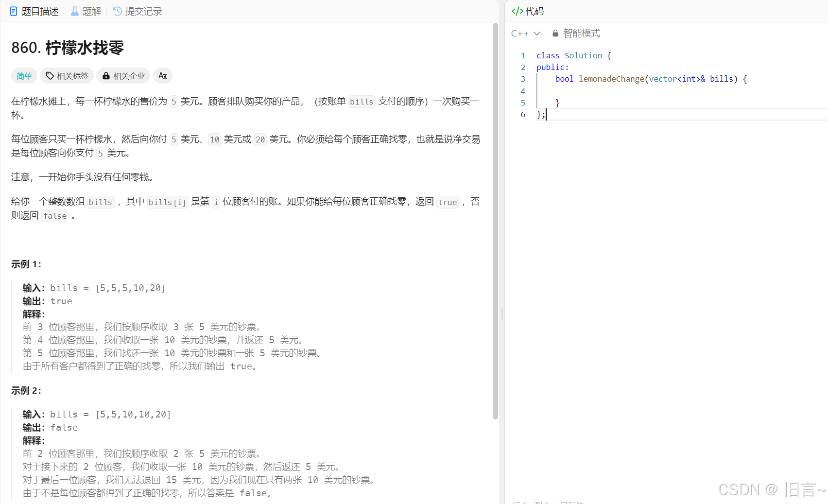Image resolution: width=828 pixels, height=504 pixels.
Task: Click the 简单 difficulty badge
Action: 24,76
